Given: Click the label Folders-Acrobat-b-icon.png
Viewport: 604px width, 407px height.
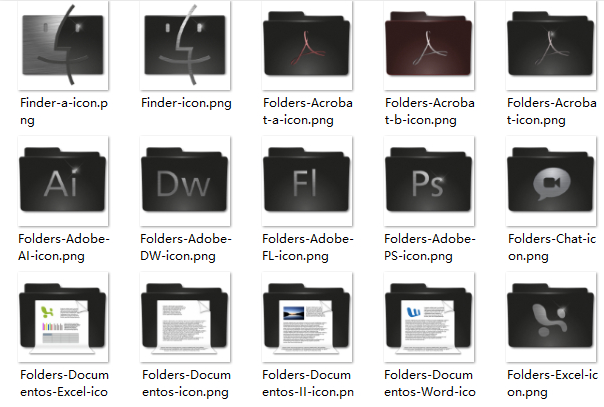Looking at the screenshot, I should point(430,111).
